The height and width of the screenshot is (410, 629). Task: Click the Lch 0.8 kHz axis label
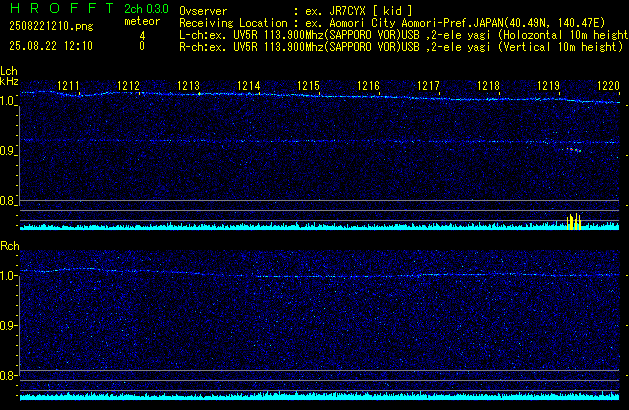[7, 201]
